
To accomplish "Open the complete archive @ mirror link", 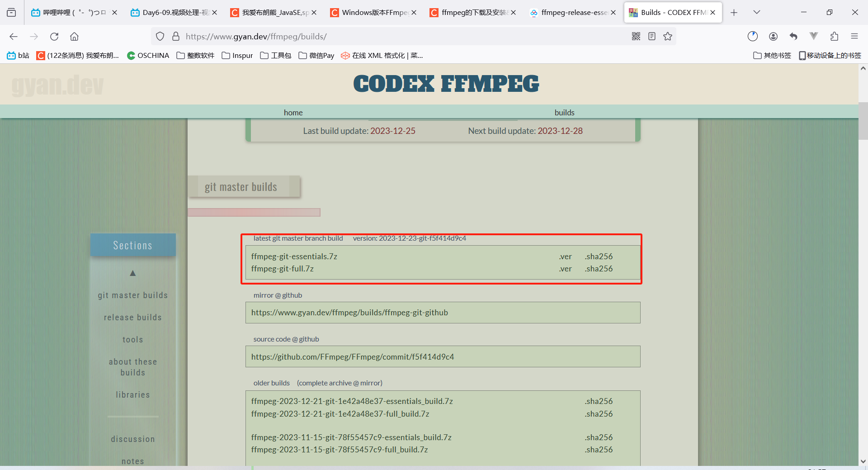I will click(x=340, y=383).
